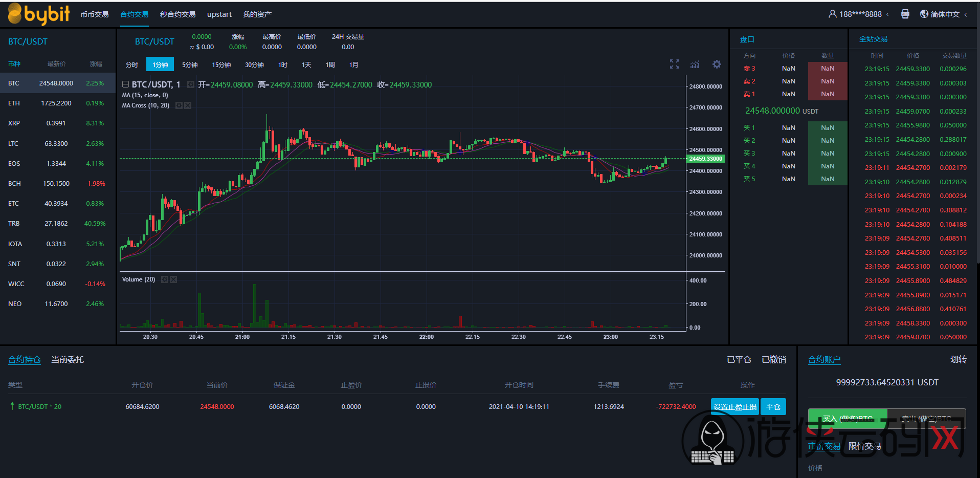Open the chart indicators icon

point(695,64)
